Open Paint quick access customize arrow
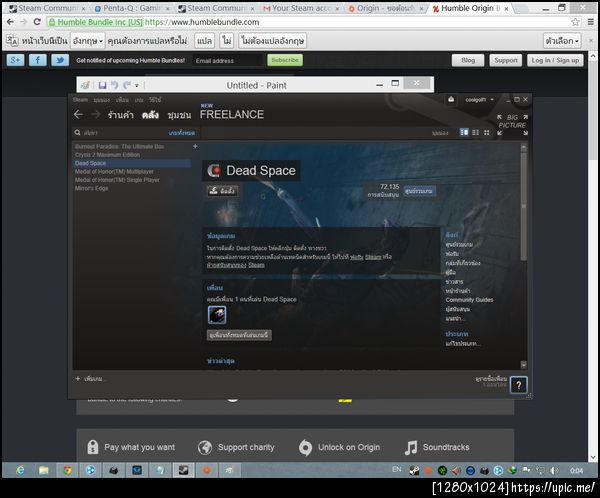Screen dimensions: 600x498 (137, 85)
